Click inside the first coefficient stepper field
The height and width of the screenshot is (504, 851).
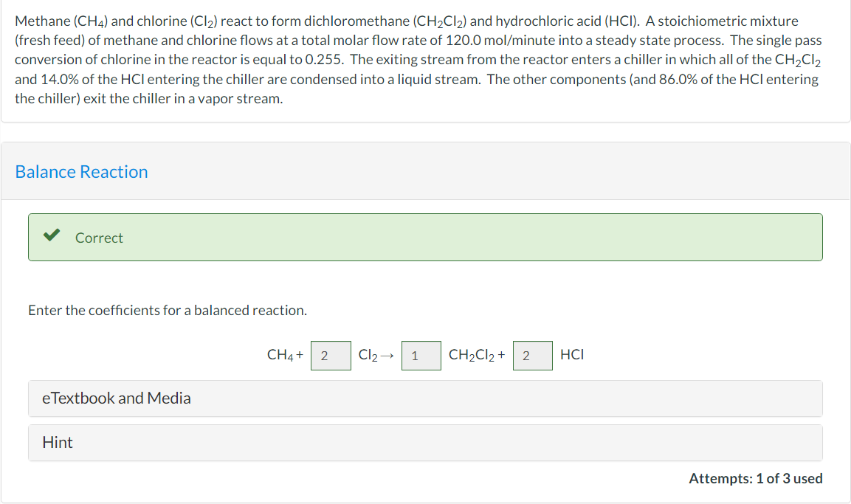tap(330, 355)
